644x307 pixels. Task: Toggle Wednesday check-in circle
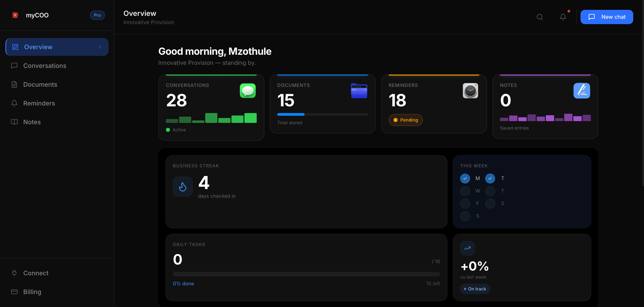(x=465, y=191)
